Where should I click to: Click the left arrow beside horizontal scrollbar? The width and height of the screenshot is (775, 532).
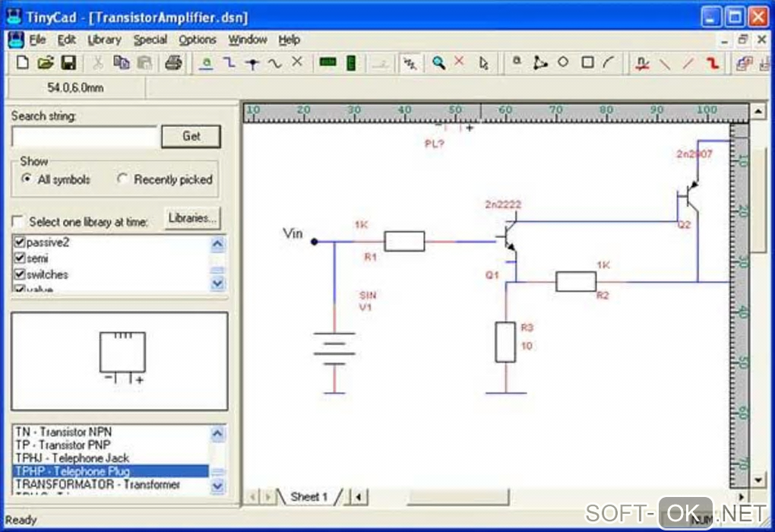[x=359, y=496]
